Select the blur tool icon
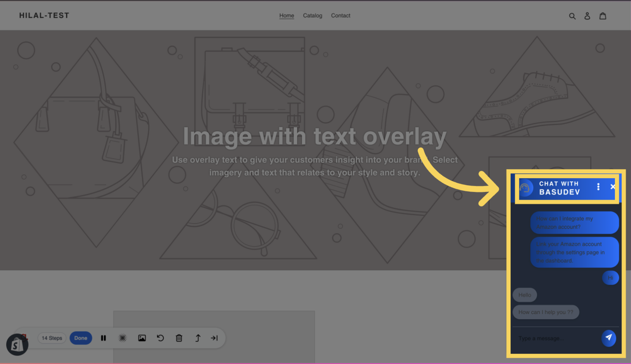 pos(122,338)
